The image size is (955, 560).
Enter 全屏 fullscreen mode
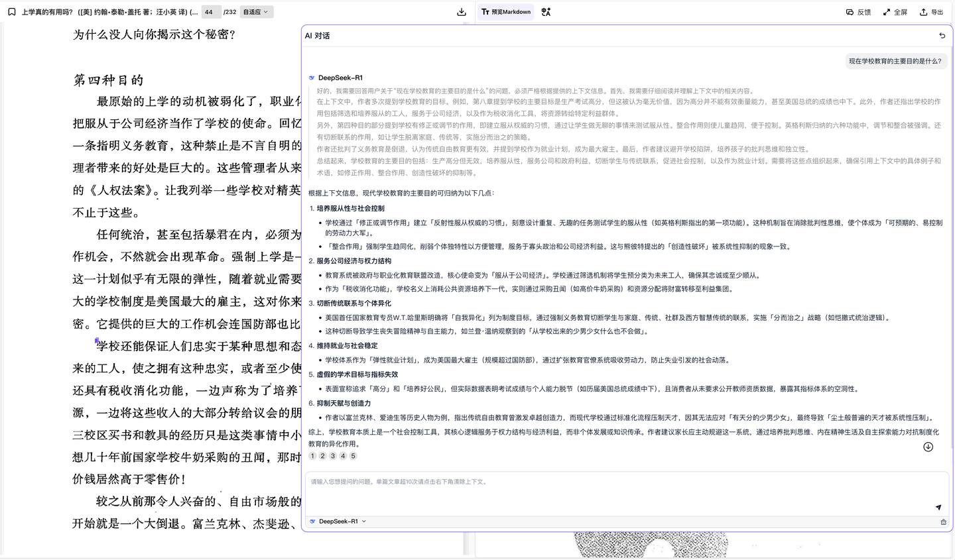pyautogui.click(x=895, y=12)
